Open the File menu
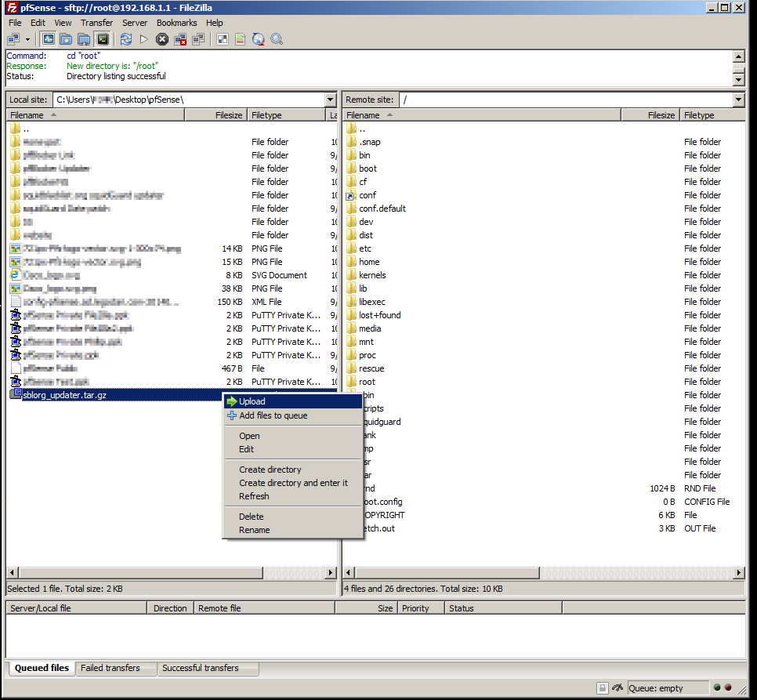Viewport: 757px width, 700px height. [15, 23]
